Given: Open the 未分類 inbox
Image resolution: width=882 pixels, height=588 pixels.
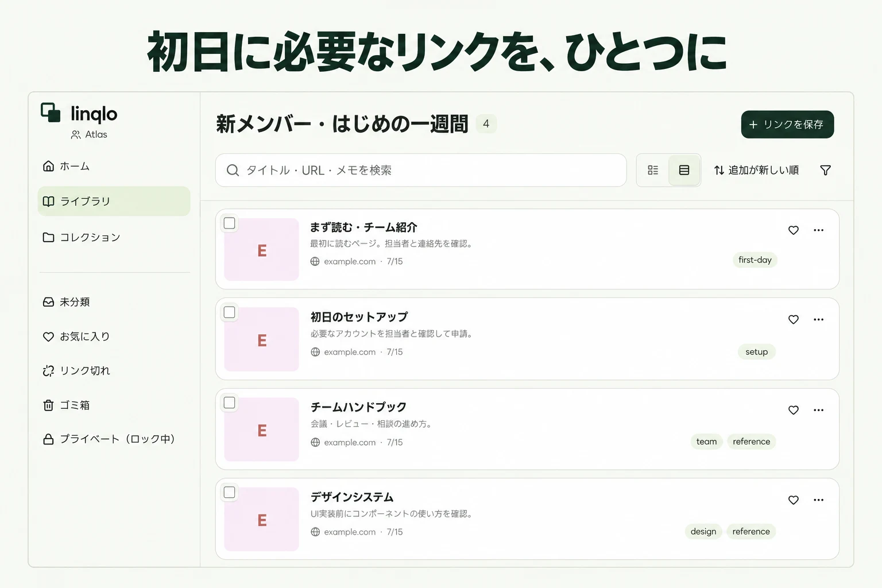Looking at the screenshot, I should [x=114, y=302].
